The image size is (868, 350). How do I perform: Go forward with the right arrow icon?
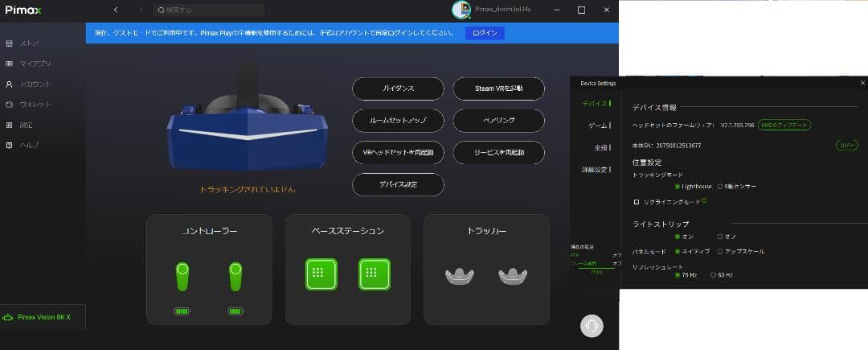pyautogui.click(x=141, y=10)
